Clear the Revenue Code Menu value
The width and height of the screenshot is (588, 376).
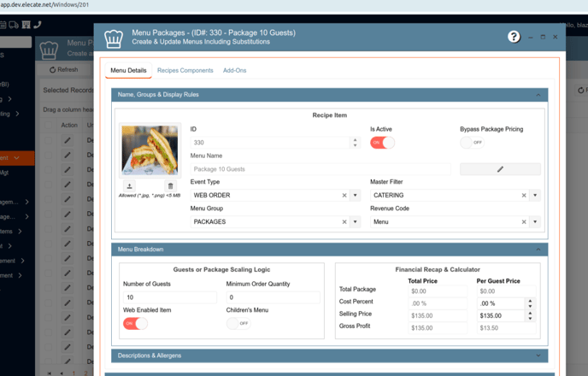[524, 221]
